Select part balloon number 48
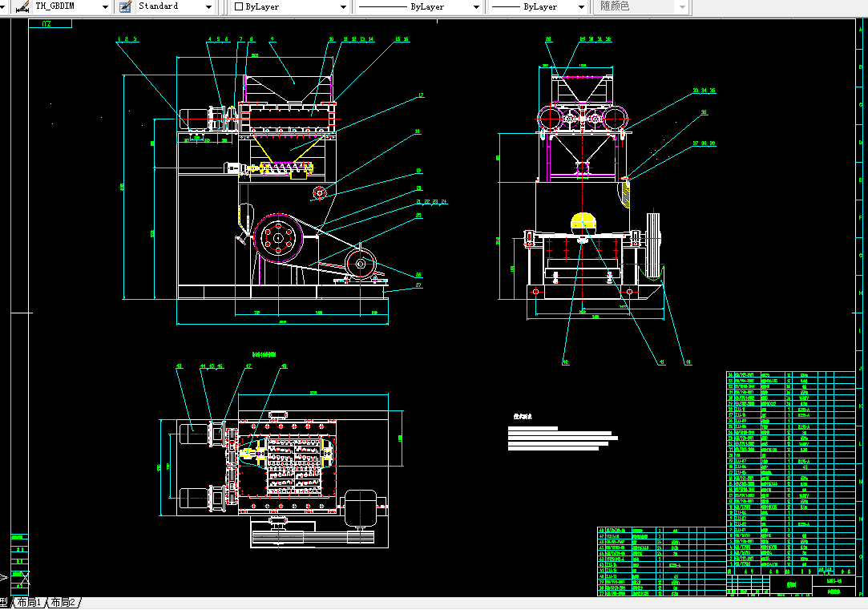Viewport: 868px width, 610px height. point(284,366)
